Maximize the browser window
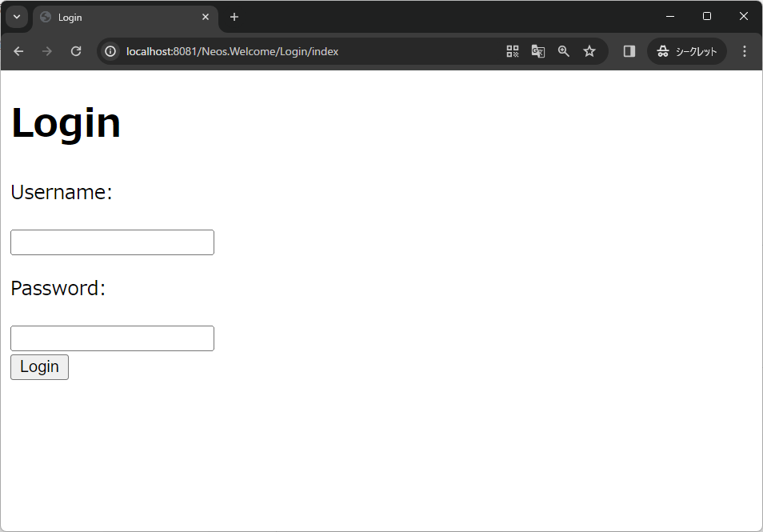The width and height of the screenshot is (763, 532). (x=707, y=17)
